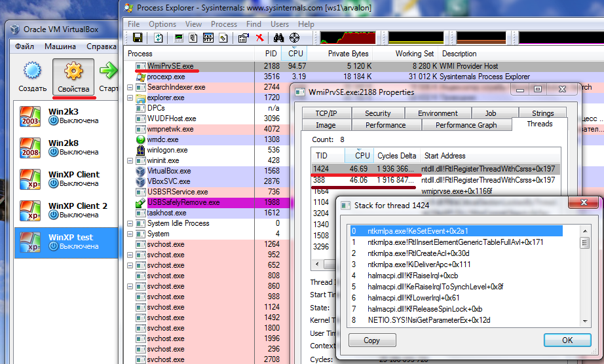Click the yellow commit history mini graph
This screenshot has height=364, width=604.
point(416,38)
